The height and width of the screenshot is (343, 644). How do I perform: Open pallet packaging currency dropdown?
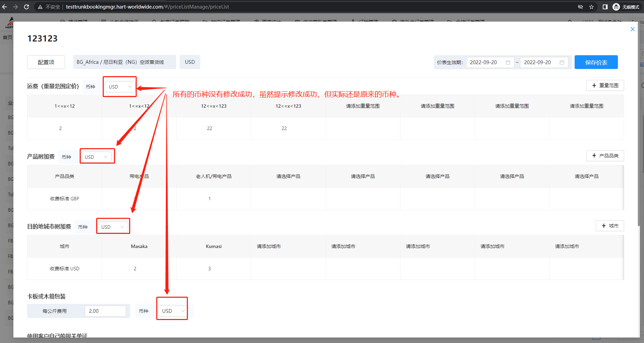pyautogui.click(x=173, y=311)
